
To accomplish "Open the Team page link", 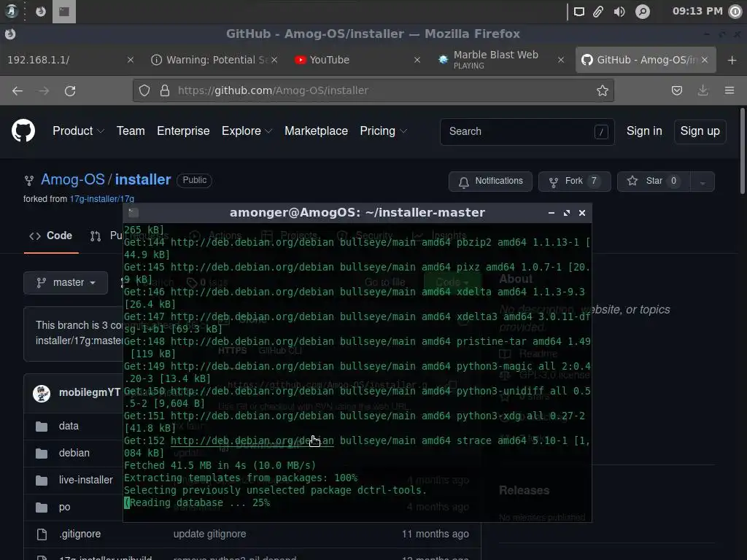I will (x=131, y=131).
